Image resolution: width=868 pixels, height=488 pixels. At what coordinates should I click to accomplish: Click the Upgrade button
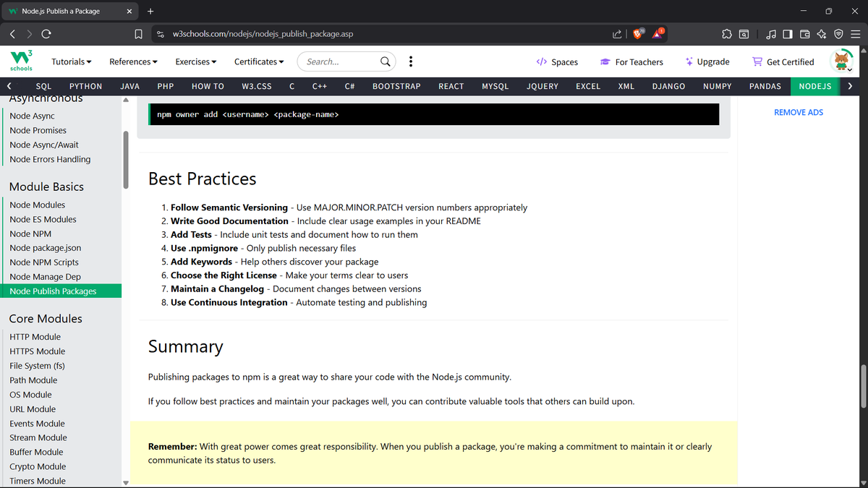tap(707, 61)
